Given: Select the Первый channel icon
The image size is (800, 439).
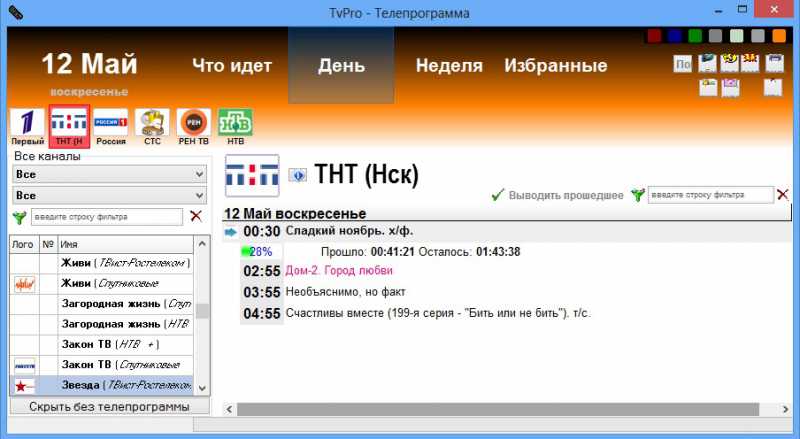Looking at the screenshot, I should pyautogui.click(x=28, y=127).
